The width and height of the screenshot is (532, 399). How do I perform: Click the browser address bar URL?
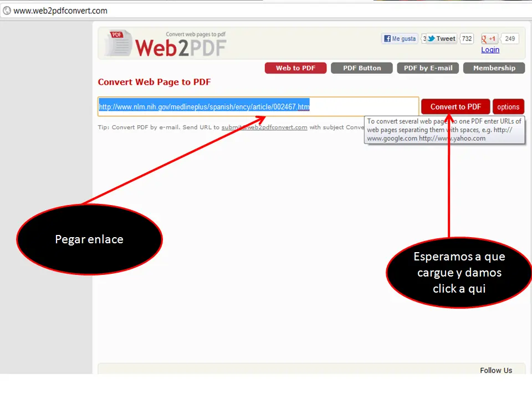point(60,11)
